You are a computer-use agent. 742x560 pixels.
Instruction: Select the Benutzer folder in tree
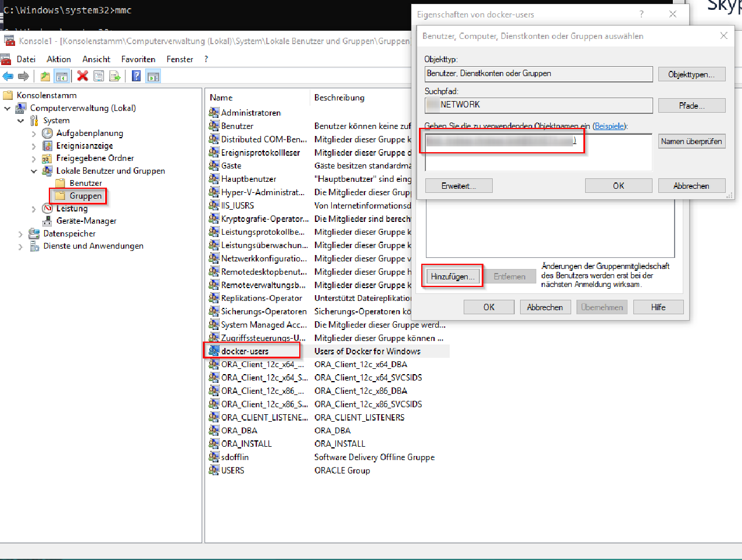coord(85,184)
